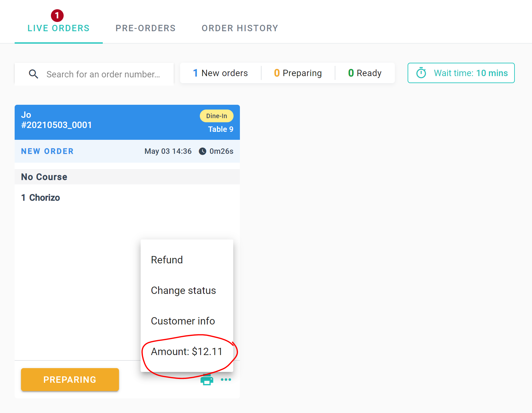Filter by the 1 New orders counter

click(x=220, y=73)
